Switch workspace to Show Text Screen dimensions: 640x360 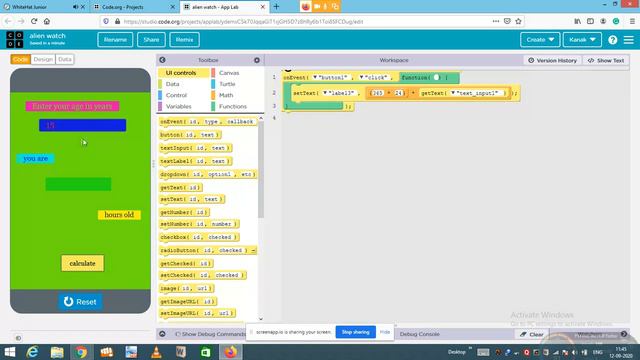tap(606, 60)
